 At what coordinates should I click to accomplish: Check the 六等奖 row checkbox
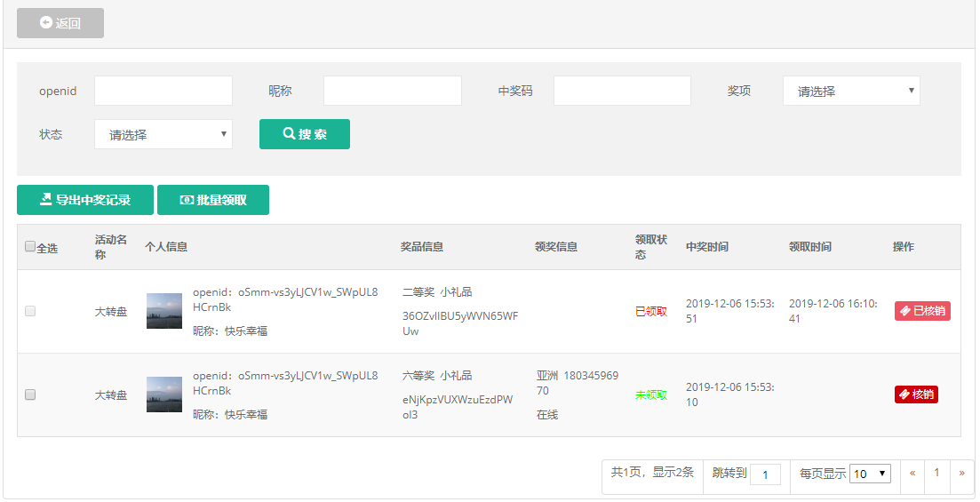[30, 394]
